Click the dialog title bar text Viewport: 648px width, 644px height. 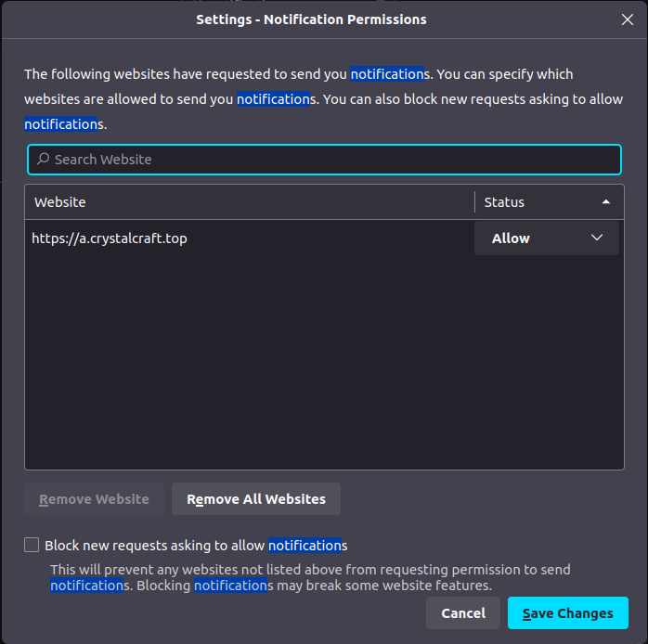point(311,19)
